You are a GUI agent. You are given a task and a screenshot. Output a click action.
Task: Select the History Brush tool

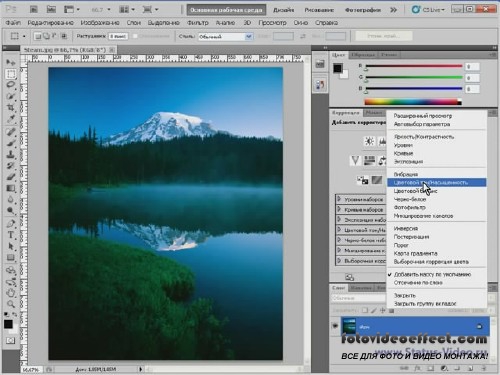click(x=11, y=166)
